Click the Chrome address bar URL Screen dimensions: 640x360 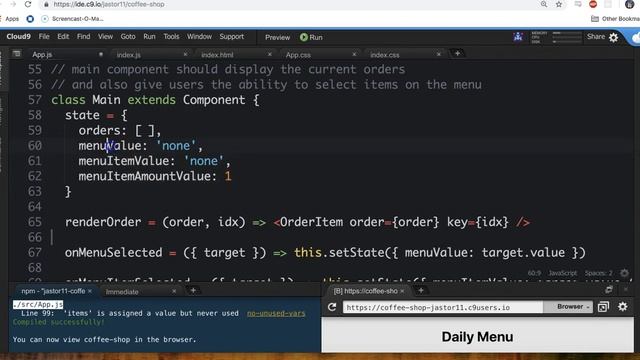109,4
